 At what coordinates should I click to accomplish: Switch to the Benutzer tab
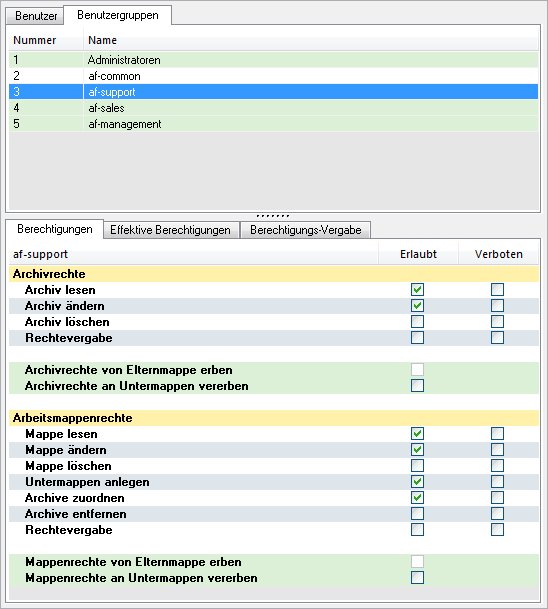pos(35,16)
